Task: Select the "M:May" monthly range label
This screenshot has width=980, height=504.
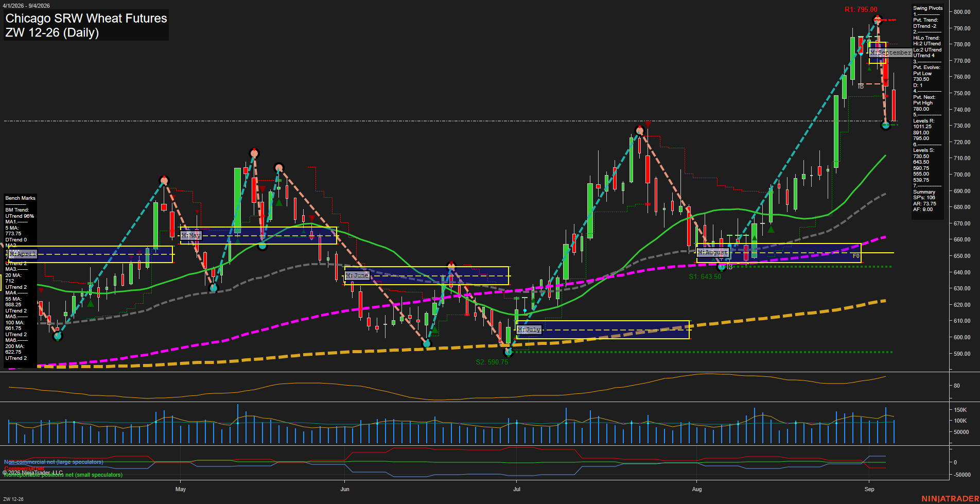Action: [x=191, y=235]
